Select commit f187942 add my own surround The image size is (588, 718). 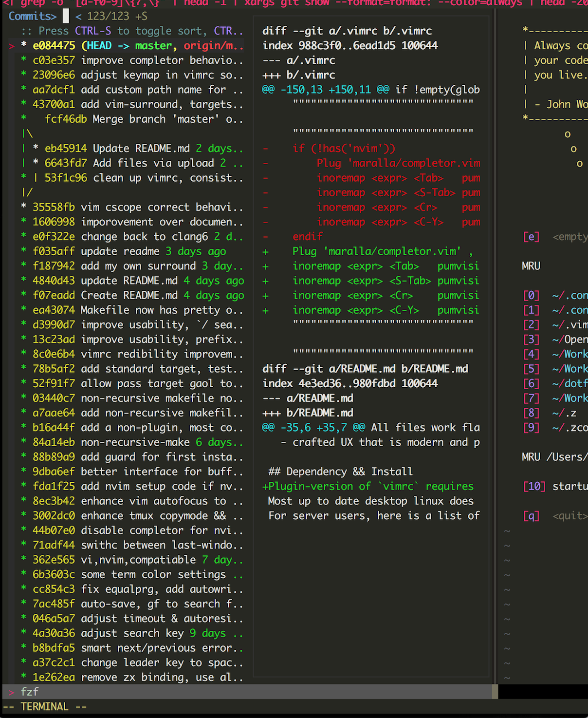click(131, 266)
